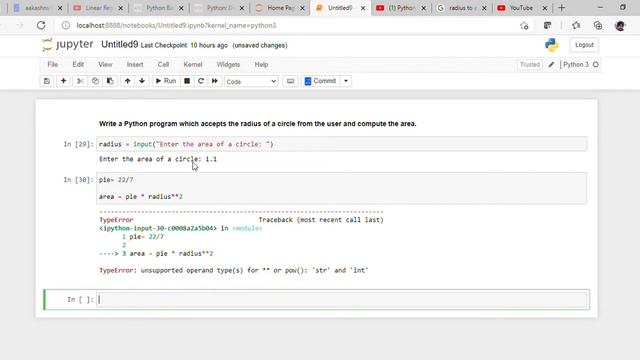
Task: Run the selected cell
Action: [166, 81]
